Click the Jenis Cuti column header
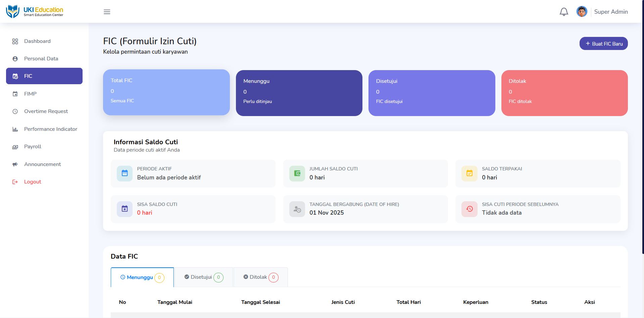 pos(343,302)
